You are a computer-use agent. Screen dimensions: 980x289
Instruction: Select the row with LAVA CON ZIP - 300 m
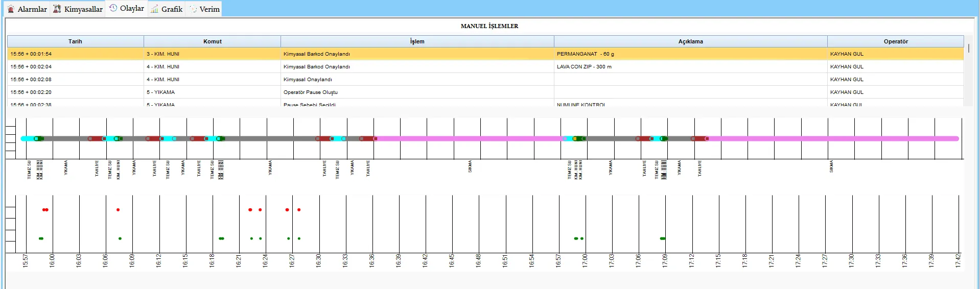[x=584, y=67]
